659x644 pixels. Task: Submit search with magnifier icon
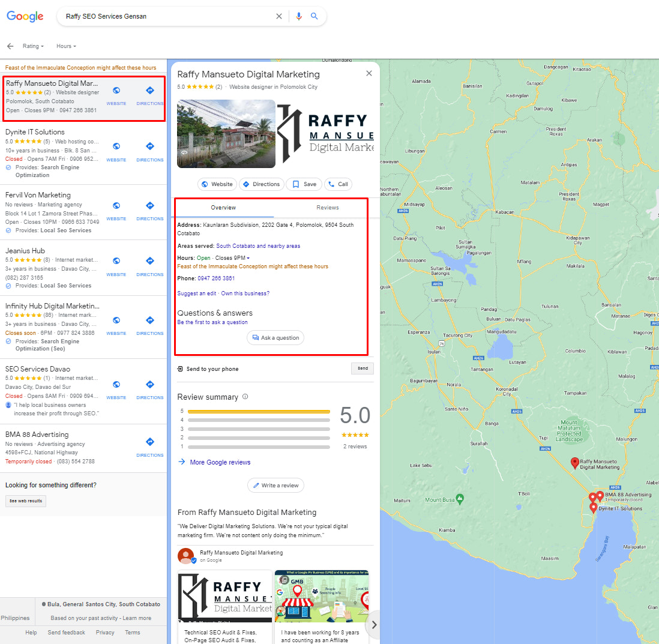314,16
